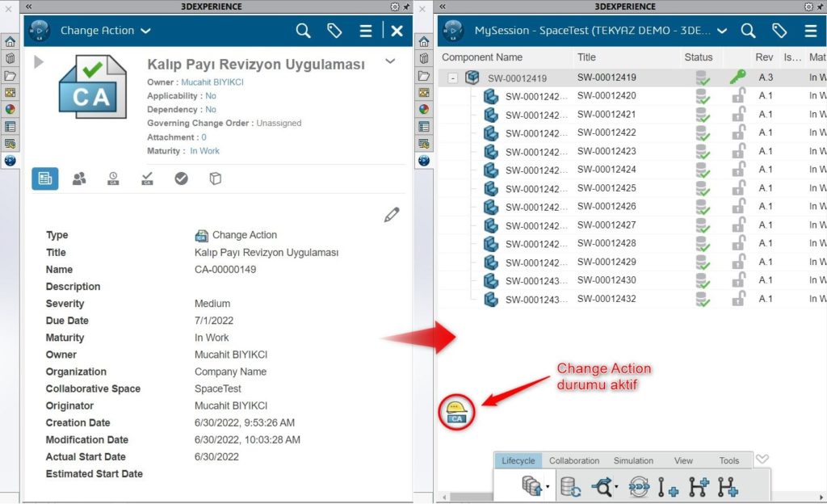Collapse the left panel with double-chevron button
Viewport: 827px width, 504px height.
coord(29,6)
